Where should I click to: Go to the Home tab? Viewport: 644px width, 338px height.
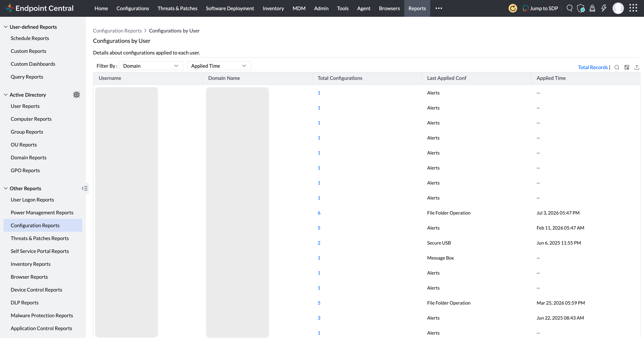[x=101, y=8]
